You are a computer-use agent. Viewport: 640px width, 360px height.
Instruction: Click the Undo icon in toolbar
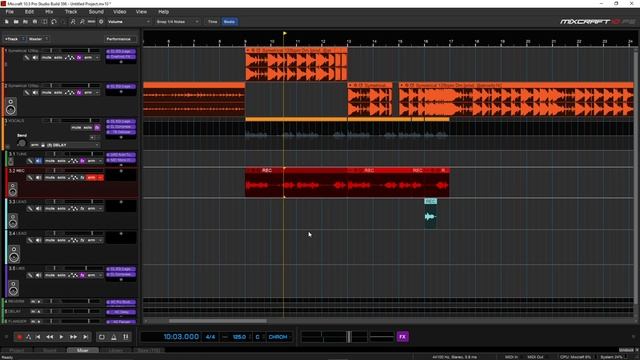[x=54, y=22]
